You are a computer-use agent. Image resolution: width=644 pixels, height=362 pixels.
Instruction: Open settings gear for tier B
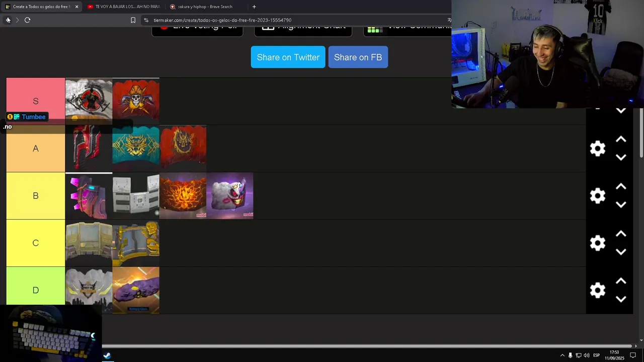click(598, 196)
